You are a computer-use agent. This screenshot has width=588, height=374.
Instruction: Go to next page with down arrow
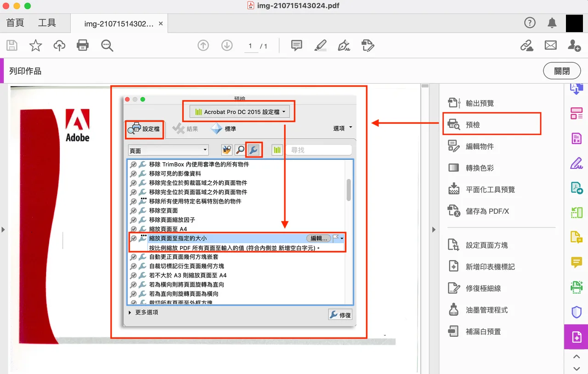227,45
